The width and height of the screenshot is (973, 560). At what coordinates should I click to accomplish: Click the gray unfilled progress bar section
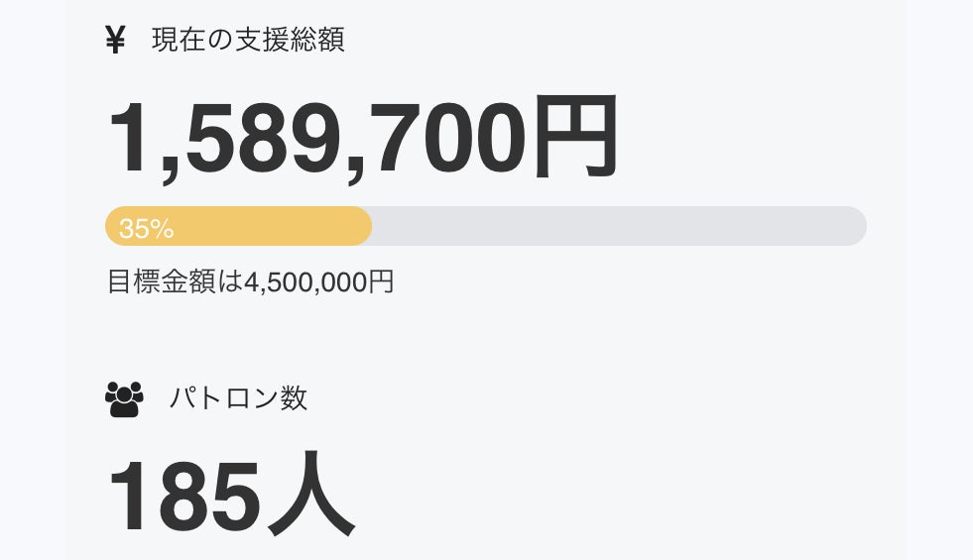tap(615, 226)
